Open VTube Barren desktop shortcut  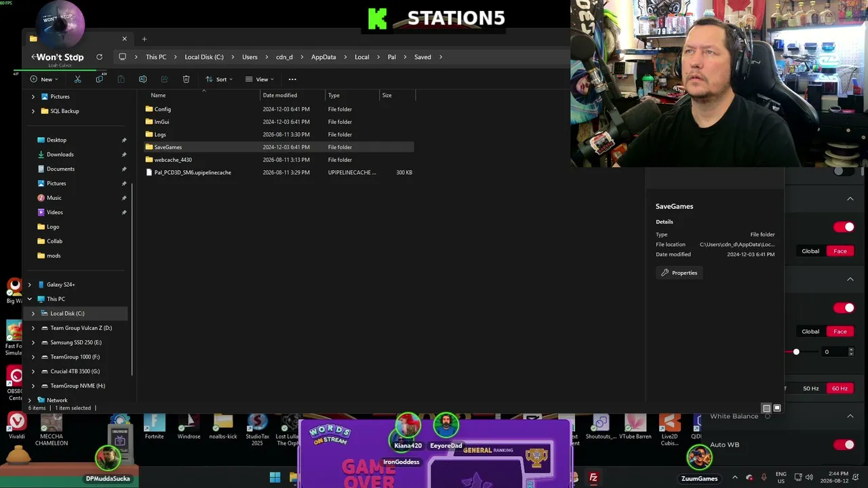click(x=635, y=426)
